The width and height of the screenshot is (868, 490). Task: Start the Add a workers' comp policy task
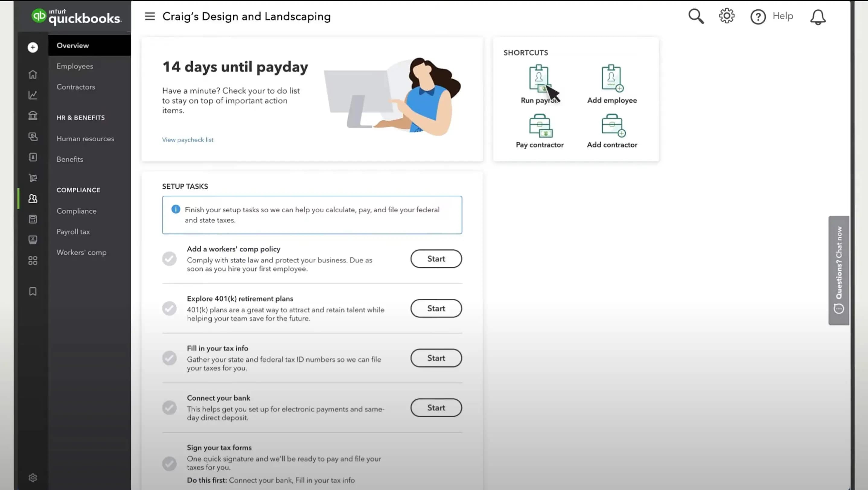coord(436,259)
